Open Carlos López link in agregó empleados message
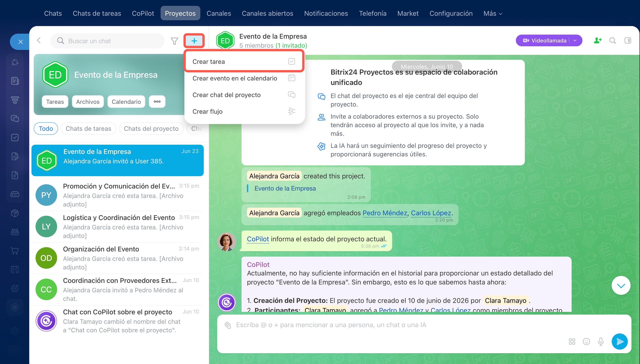This screenshot has height=364, width=640. [431, 213]
